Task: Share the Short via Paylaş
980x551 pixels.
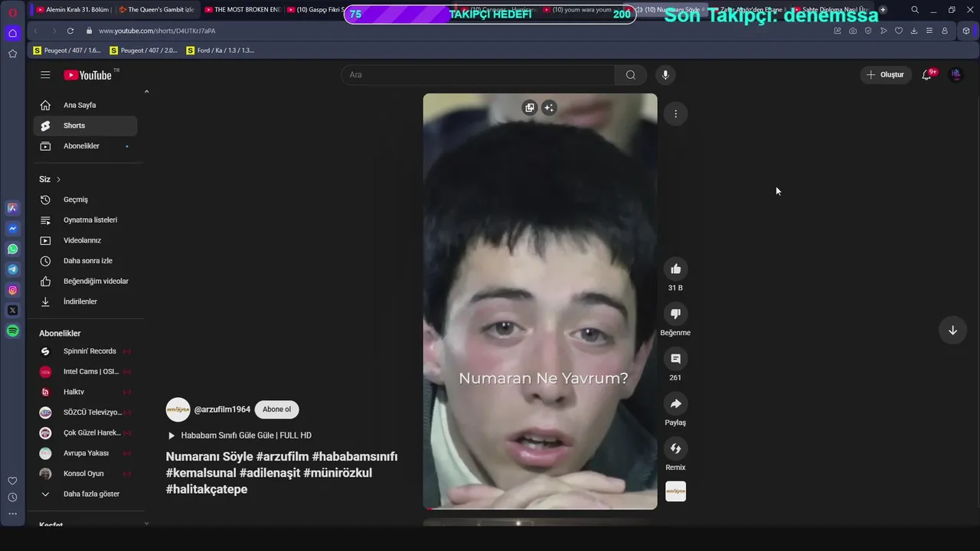Action: pyautogui.click(x=675, y=403)
